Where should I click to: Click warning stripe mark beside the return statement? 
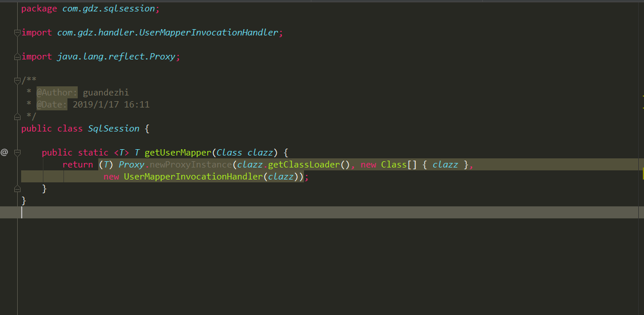point(643,174)
